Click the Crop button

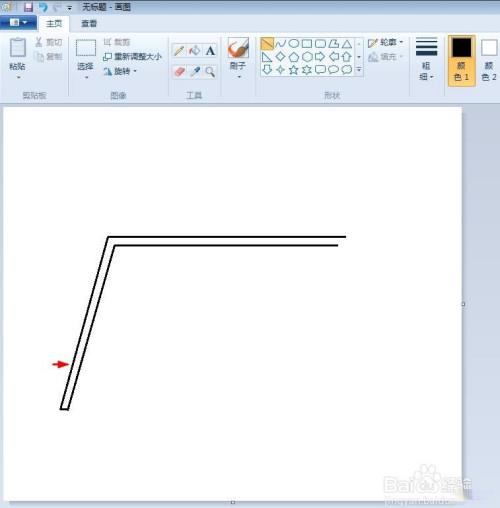[x=117, y=42]
